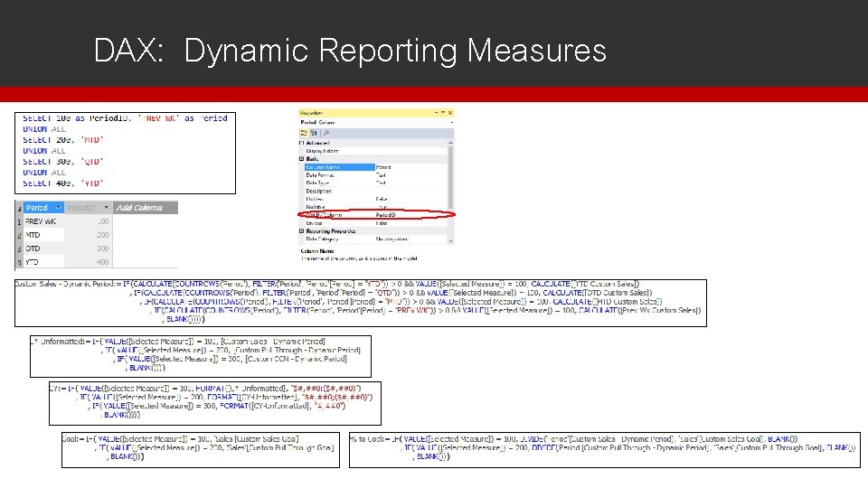Select the 300 value in PeriodID column

(x=89, y=249)
